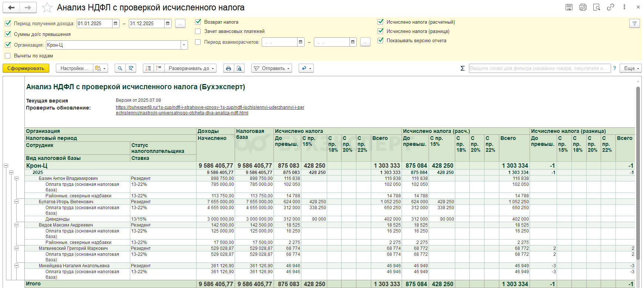Click the filter funnel icon at right

tap(634, 24)
